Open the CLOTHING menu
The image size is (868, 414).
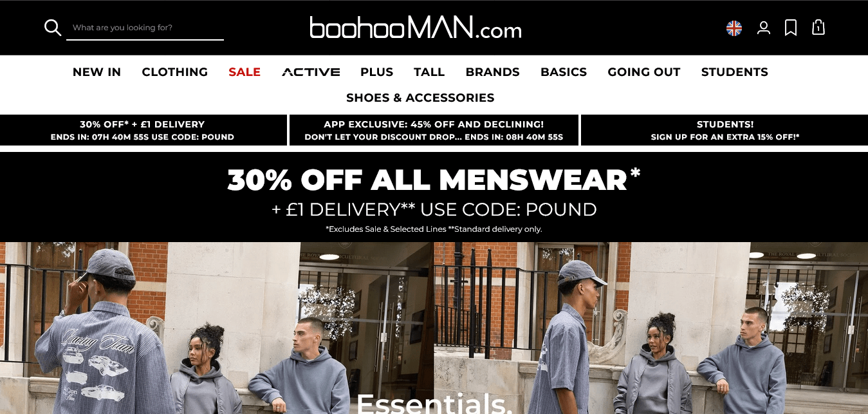[175, 72]
